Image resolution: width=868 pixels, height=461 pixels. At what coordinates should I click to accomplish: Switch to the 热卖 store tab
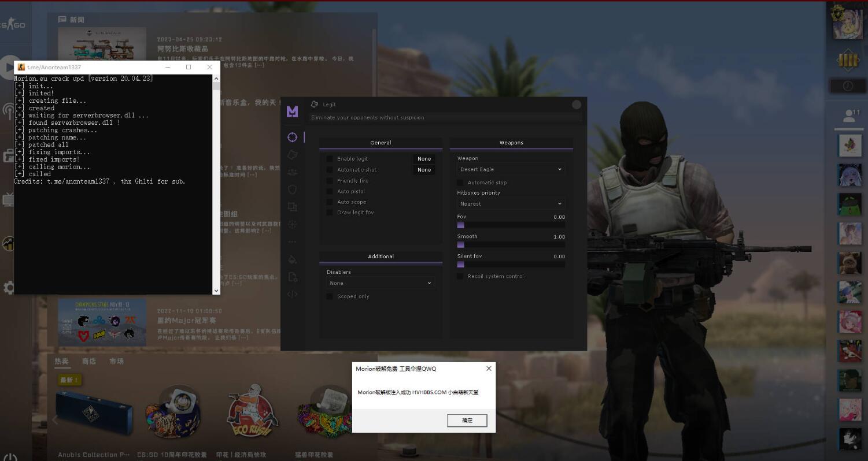[x=61, y=361]
